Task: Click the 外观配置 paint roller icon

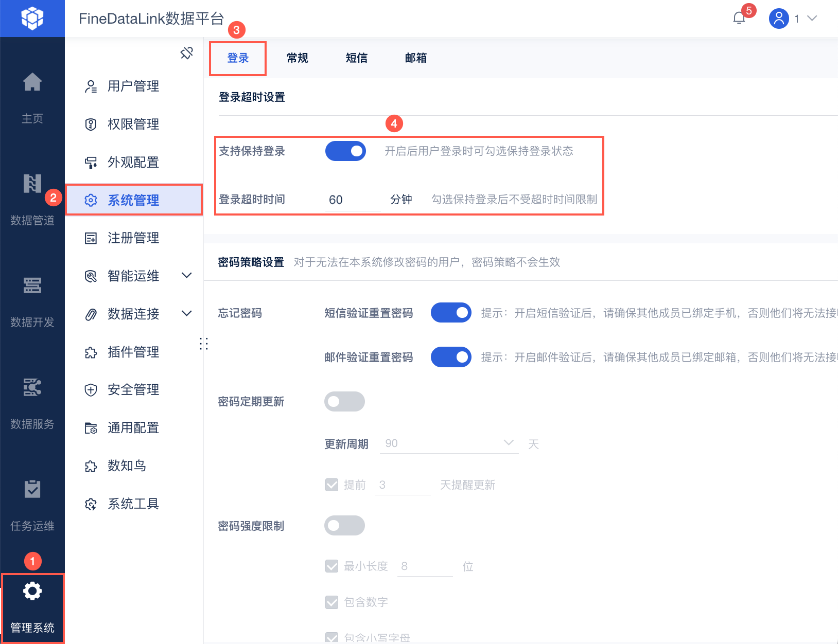Action: point(91,163)
